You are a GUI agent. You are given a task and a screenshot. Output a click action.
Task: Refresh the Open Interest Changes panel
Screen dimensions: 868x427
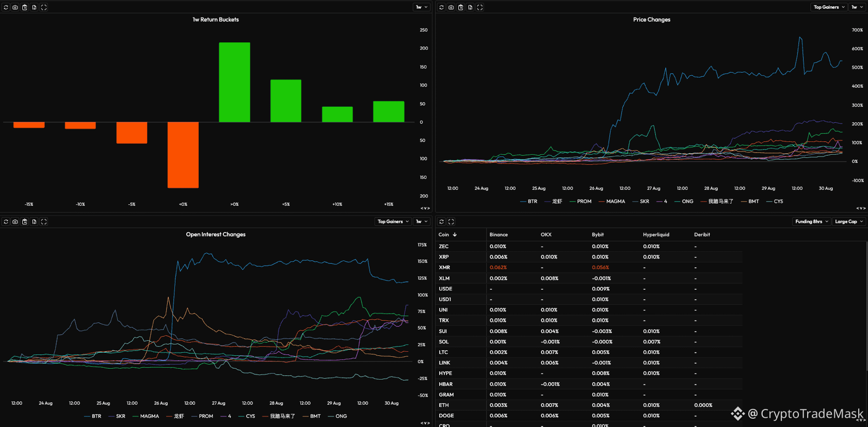coord(6,222)
